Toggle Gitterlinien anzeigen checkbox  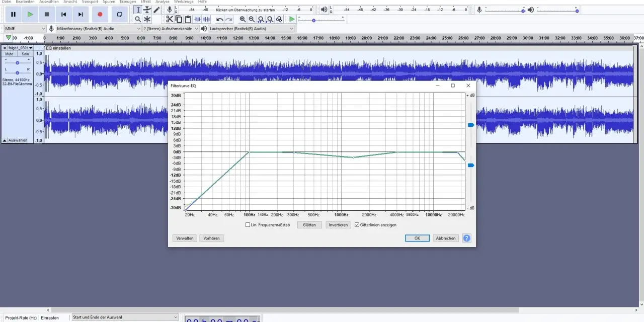pos(357,225)
